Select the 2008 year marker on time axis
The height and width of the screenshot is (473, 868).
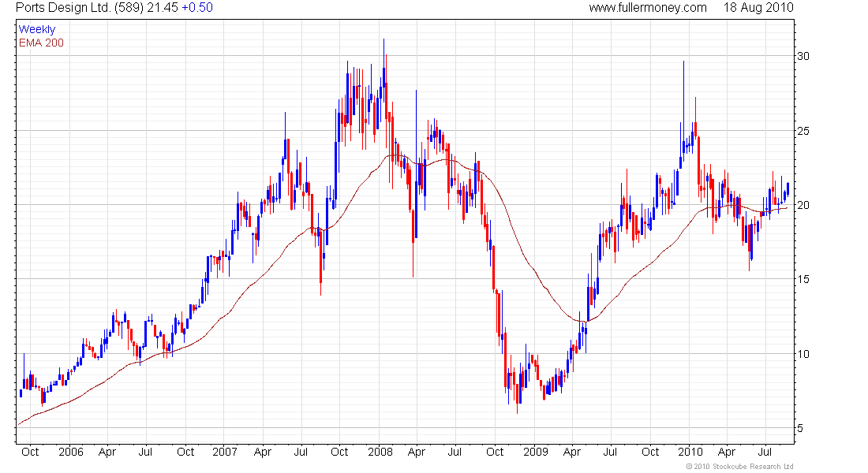(380, 452)
